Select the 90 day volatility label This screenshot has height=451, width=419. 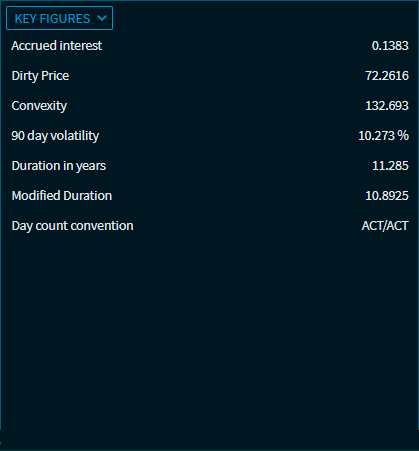pos(55,136)
